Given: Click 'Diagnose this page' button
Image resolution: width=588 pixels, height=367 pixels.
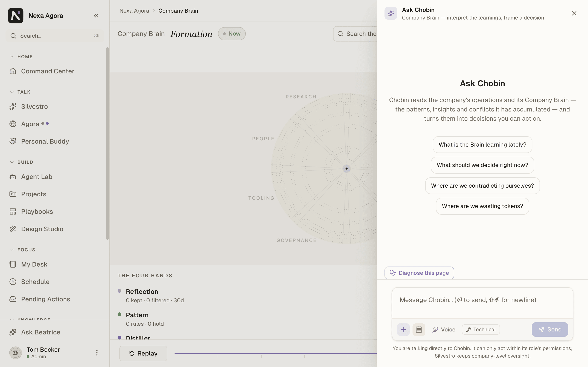Looking at the screenshot, I should [x=419, y=273].
